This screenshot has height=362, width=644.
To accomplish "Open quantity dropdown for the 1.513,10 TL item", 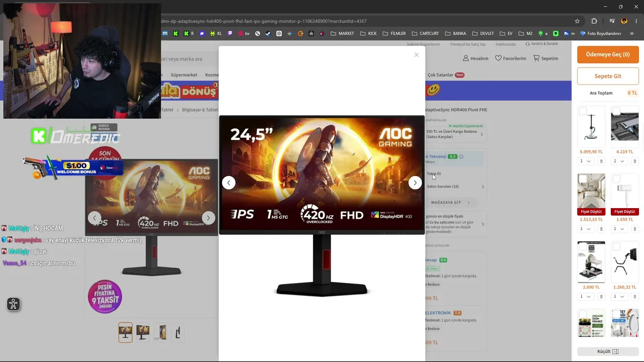I will pos(585,229).
